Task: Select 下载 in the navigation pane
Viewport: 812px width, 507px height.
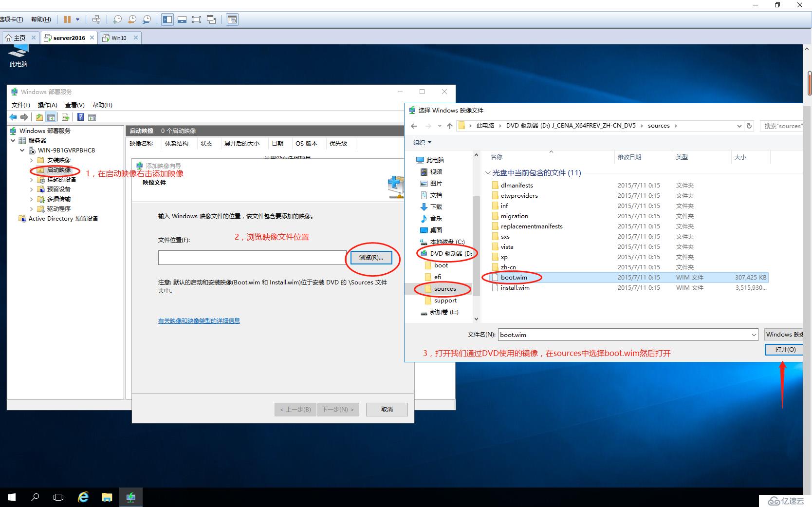Action: [x=431, y=207]
